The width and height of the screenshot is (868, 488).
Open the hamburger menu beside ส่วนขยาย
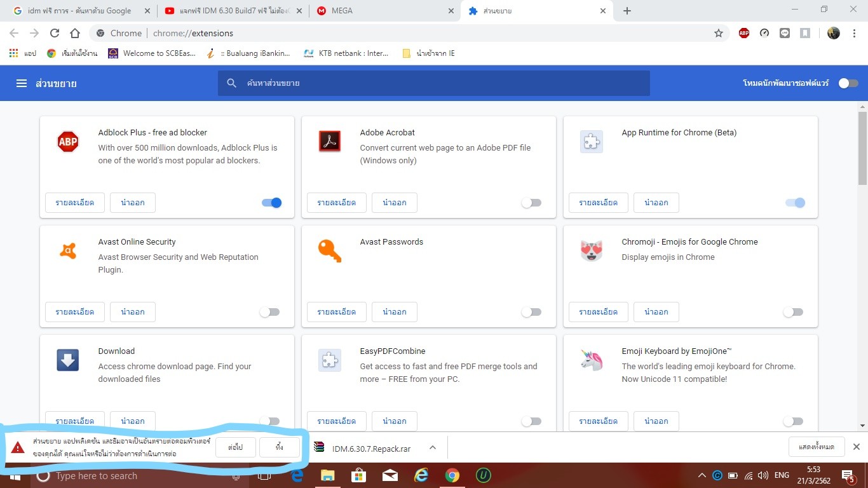coord(22,83)
